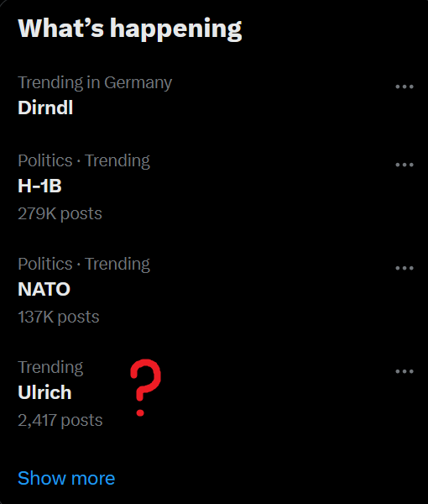
Task: Open more options for NATO trend
Action: click(405, 268)
